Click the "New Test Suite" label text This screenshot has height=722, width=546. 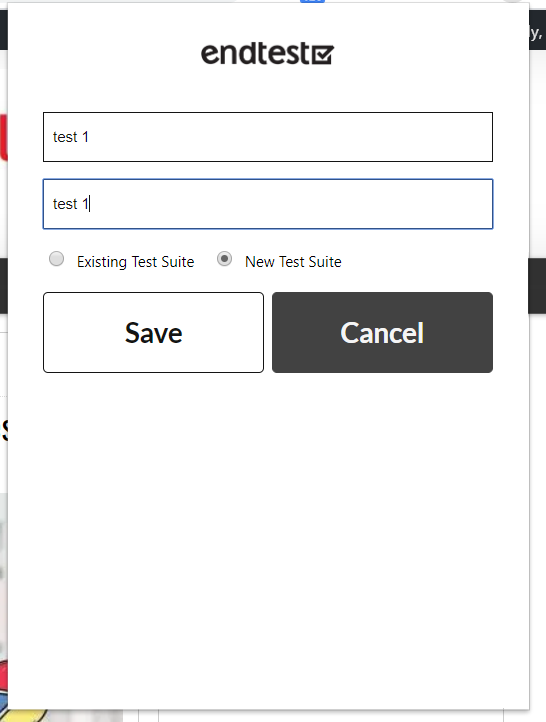point(293,262)
